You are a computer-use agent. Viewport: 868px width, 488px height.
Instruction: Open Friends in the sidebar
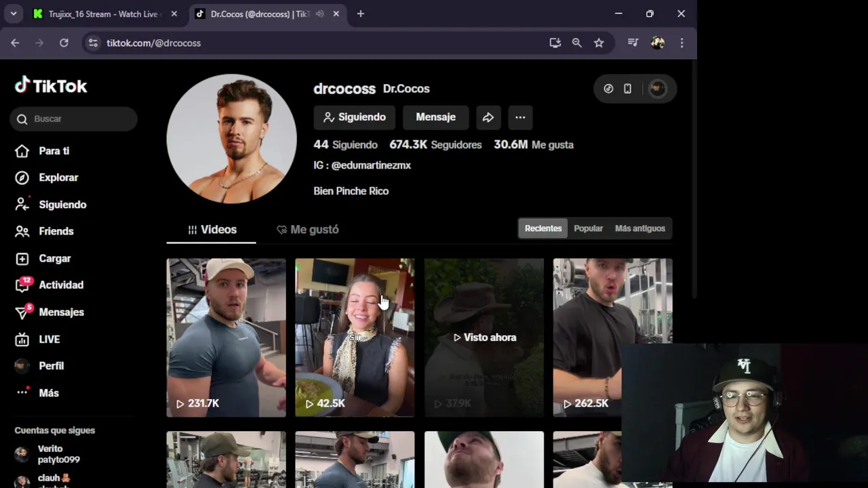pyautogui.click(x=44, y=231)
